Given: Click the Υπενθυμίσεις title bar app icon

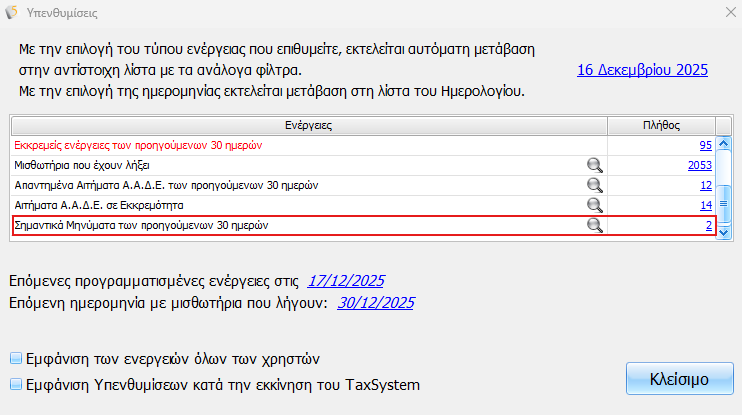Looking at the screenshot, I should [13, 13].
